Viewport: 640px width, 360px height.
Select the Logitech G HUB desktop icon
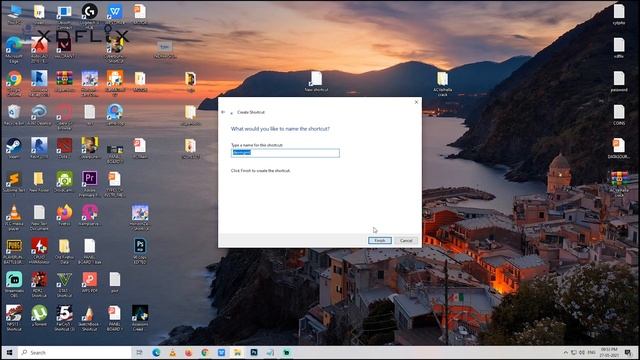[x=89, y=15]
